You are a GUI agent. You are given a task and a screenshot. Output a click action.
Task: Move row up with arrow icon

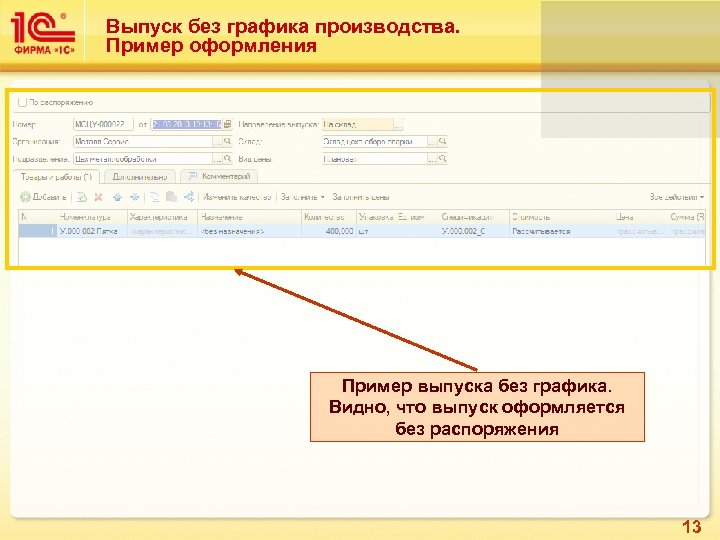point(118,197)
